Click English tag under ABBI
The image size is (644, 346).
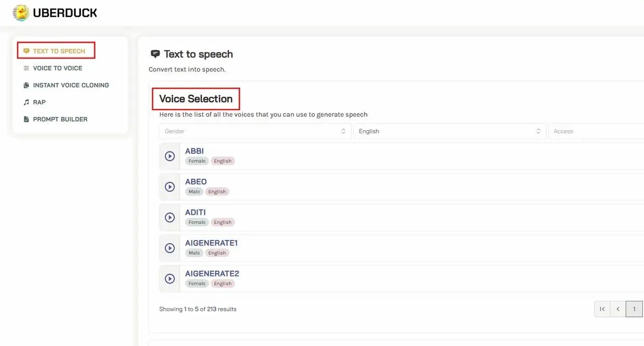[x=223, y=161]
